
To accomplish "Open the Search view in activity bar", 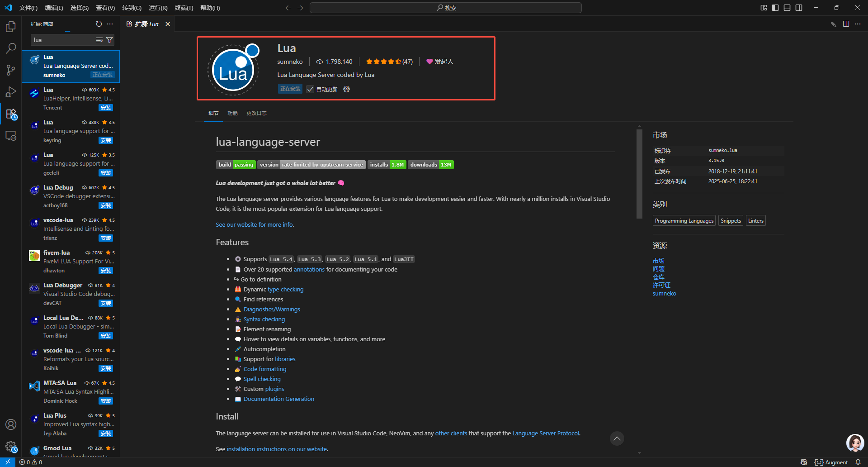I will click(x=11, y=48).
